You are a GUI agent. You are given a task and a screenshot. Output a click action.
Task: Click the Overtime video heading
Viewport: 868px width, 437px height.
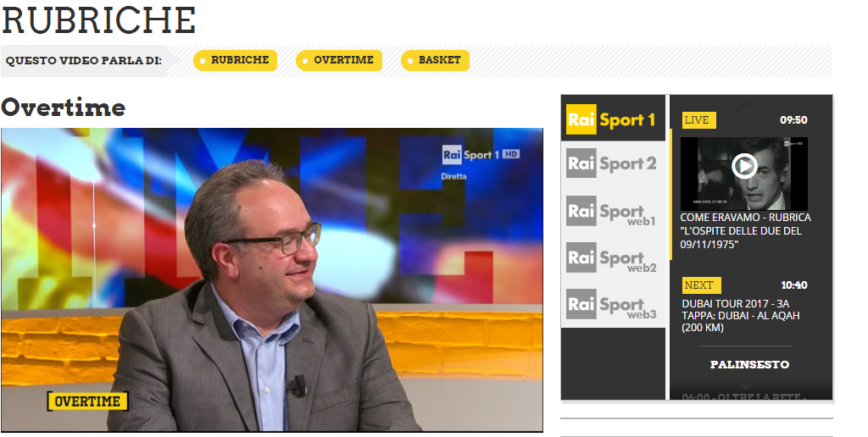pos(63,108)
